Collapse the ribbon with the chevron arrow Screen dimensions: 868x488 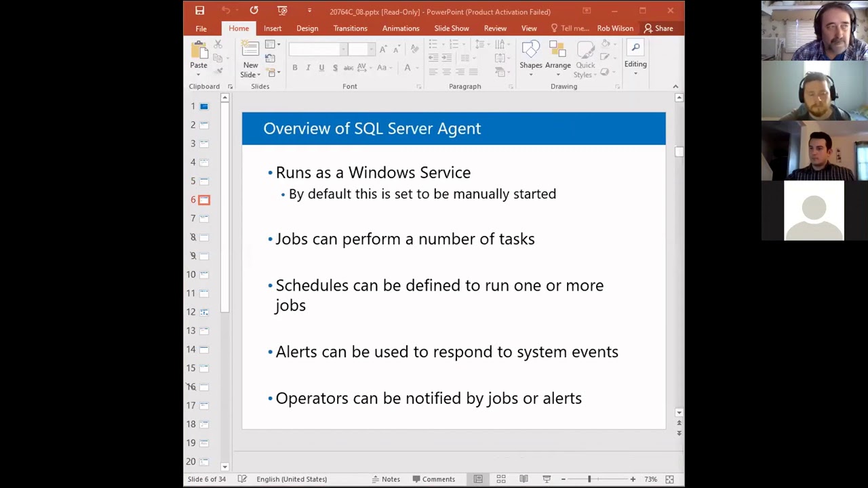click(675, 87)
